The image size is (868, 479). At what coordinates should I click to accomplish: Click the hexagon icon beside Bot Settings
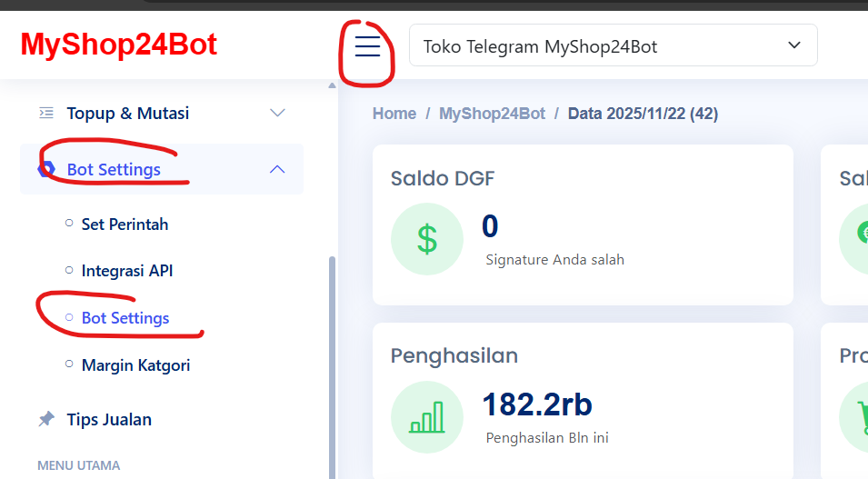coord(46,169)
